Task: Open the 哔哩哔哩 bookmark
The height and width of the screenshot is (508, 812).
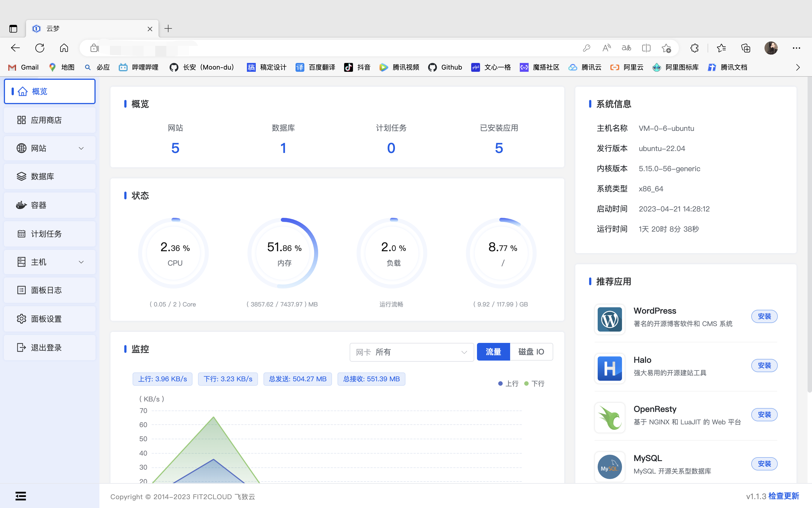Action: pyautogui.click(x=138, y=67)
